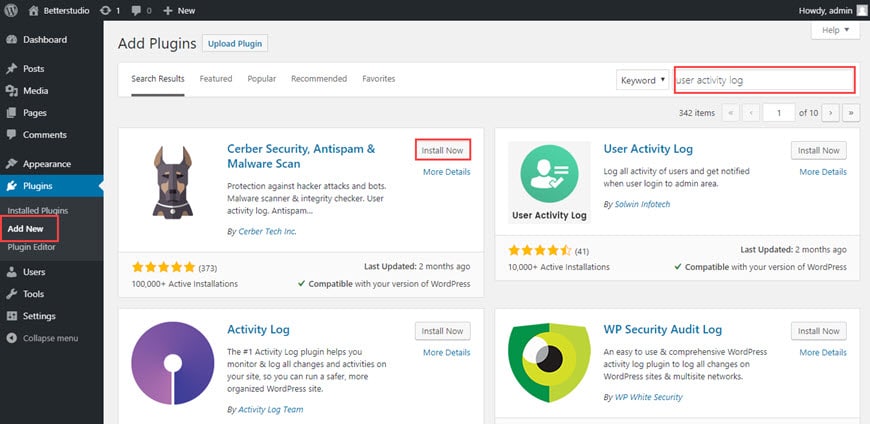Image resolution: width=870 pixels, height=424 pixels.
Task: Switch to the Recommended tab
Action: 319,79
